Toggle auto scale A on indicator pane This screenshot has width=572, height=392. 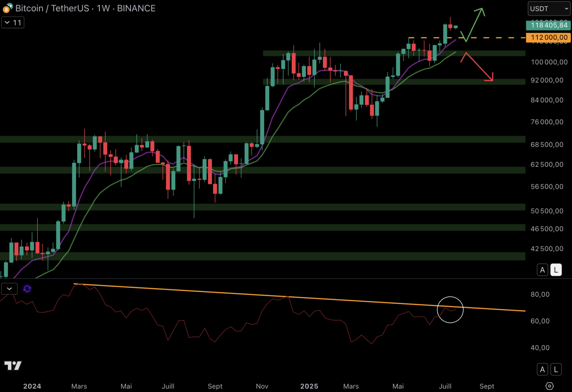[542, 369]
